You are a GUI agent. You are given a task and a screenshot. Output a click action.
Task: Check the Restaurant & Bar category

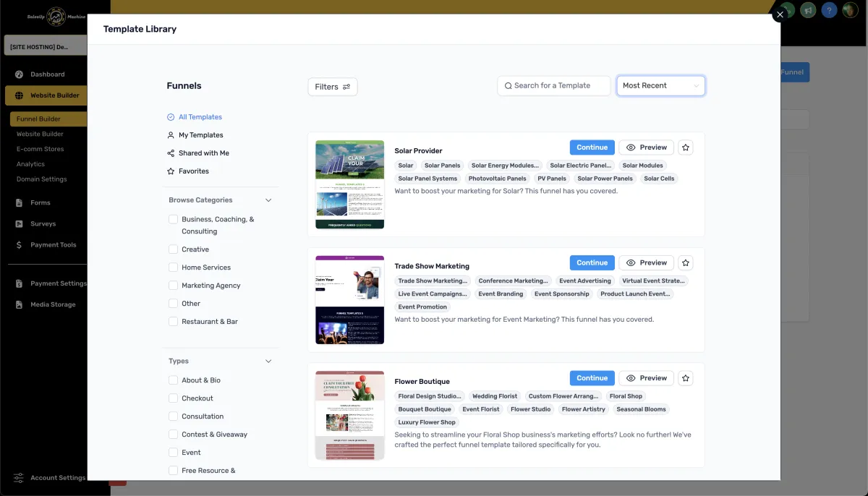[x=173, y=322]
